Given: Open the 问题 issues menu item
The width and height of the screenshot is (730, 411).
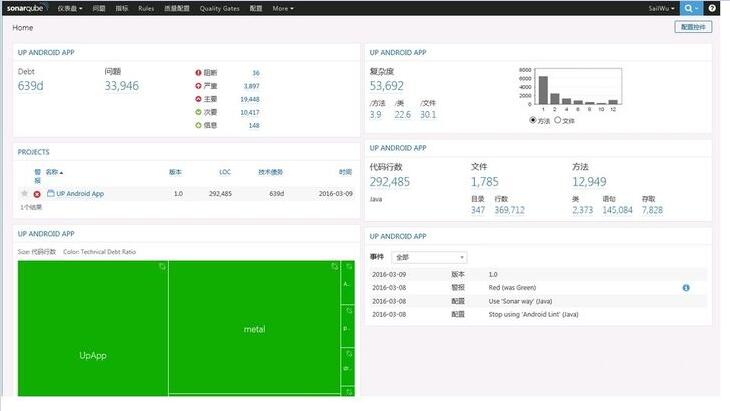Looking at the screenshot, I should point(99,8).
